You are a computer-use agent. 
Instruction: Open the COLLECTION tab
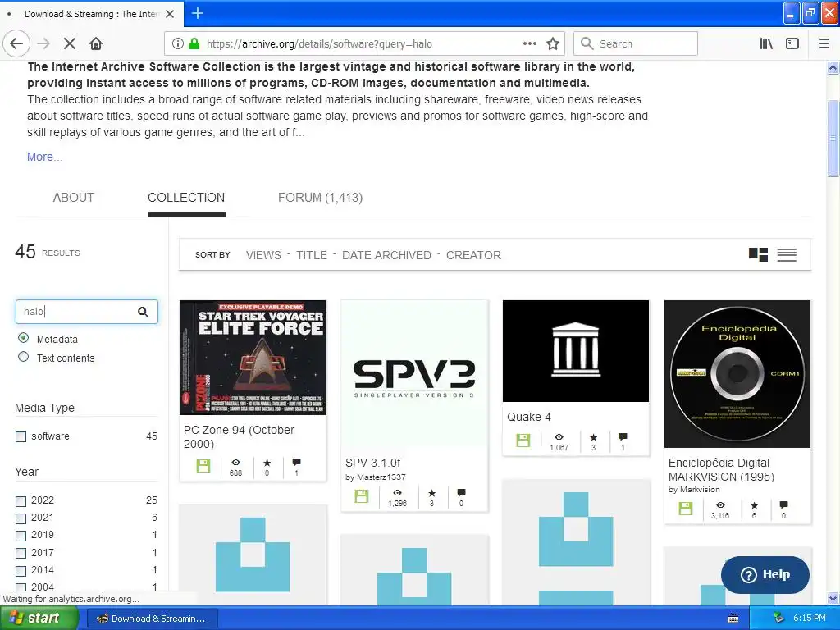pos(186,198)
